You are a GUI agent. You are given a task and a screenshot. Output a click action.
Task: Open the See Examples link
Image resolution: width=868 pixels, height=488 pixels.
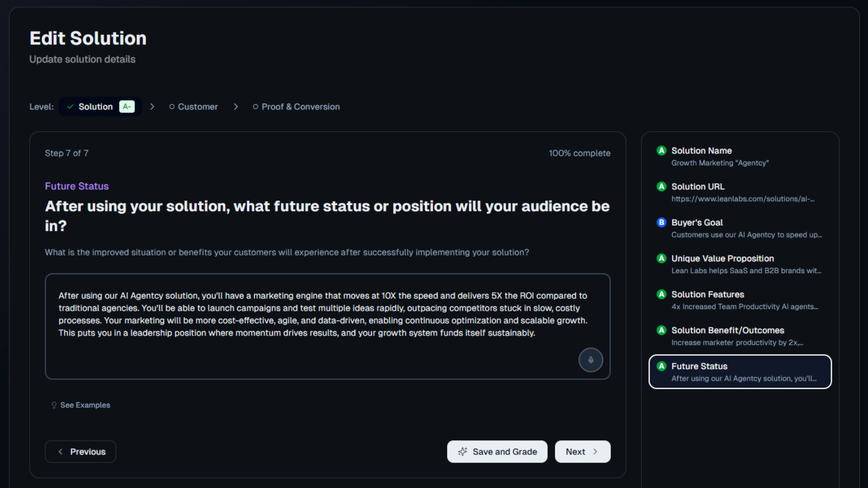(x=85, y=405)
